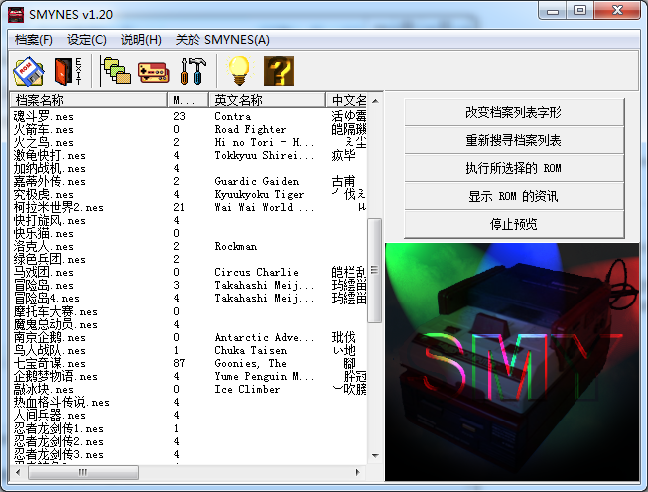Select the file 绿色兵团.nes
648x492 pixels.
pyautogui.click(x=50, y=259)
